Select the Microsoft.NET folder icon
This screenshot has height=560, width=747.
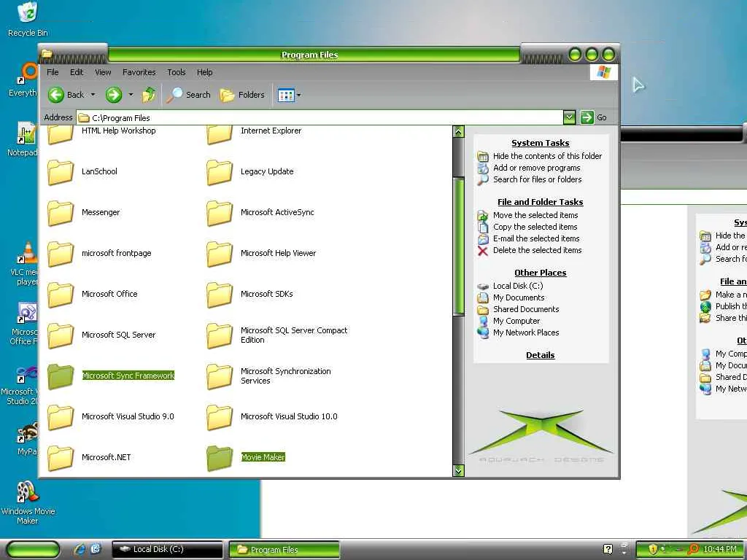[61, 458]
